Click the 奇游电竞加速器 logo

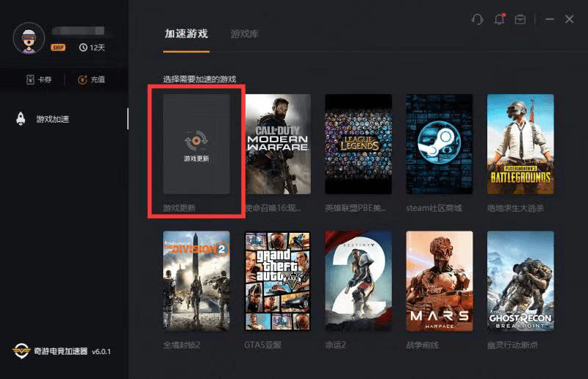(21, 351)
